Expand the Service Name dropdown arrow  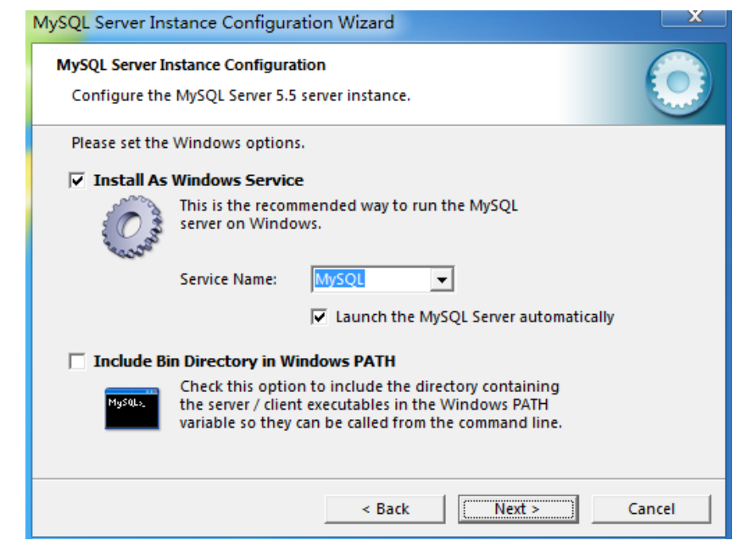442,279
